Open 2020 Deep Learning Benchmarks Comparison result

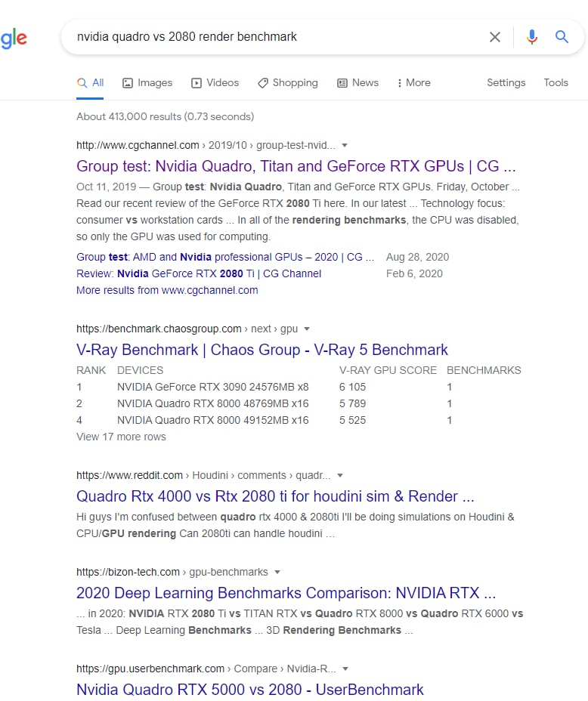[286, 593]
